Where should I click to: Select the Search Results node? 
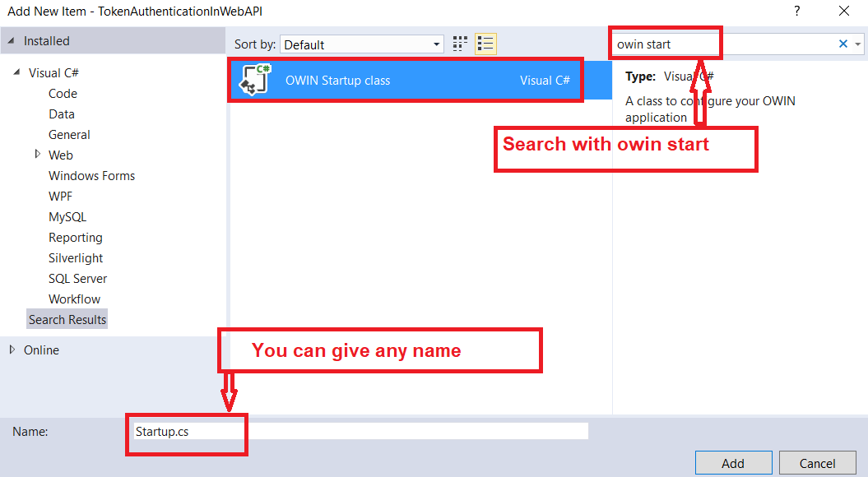click(x=67, y=319)
